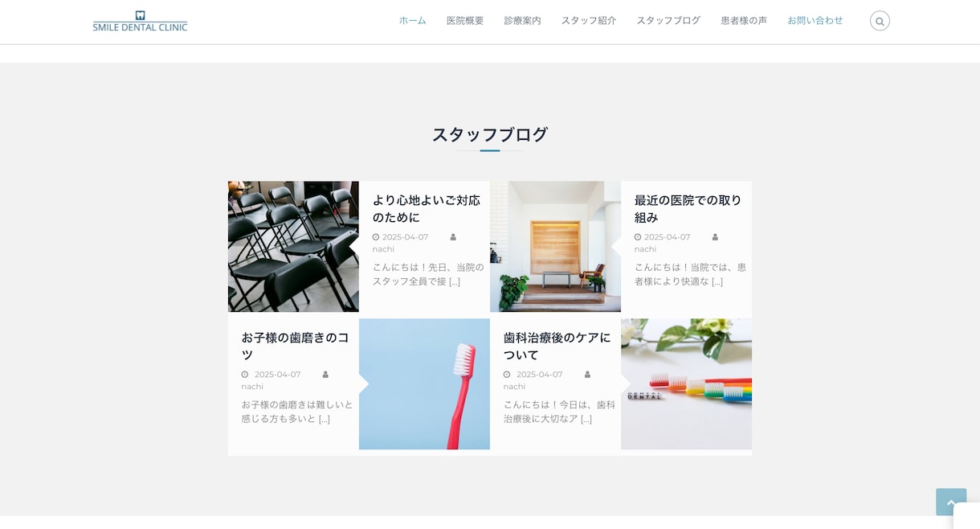Click excerpt お子様の歯磨きは難しいと感じる方も多いと
This screenshot has width=980, height=529.
coord(297,412)
